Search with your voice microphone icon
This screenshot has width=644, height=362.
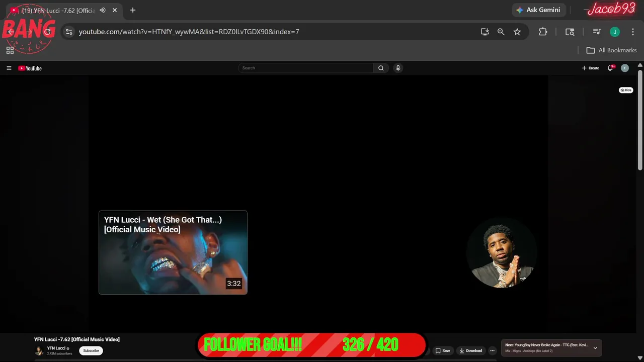click(x=398, y=68)
